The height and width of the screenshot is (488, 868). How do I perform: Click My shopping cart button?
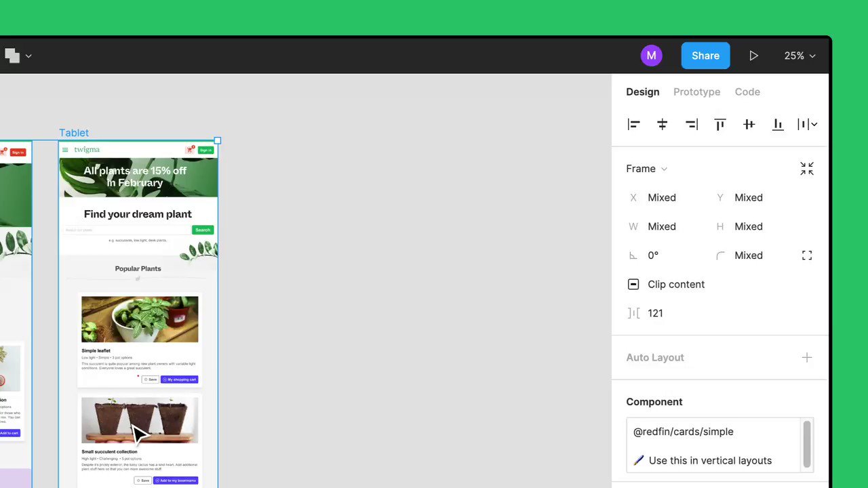pos(180,380)
